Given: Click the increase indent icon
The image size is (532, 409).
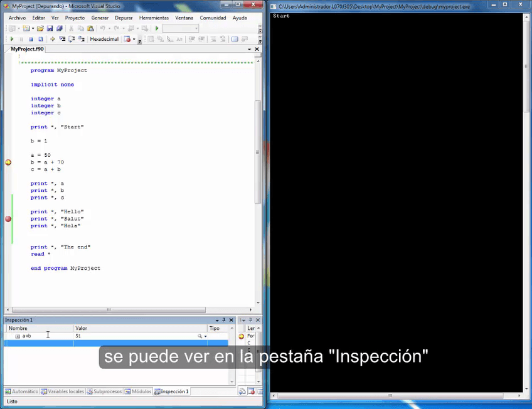Looking at the screenshot, I should coord(201,40).
